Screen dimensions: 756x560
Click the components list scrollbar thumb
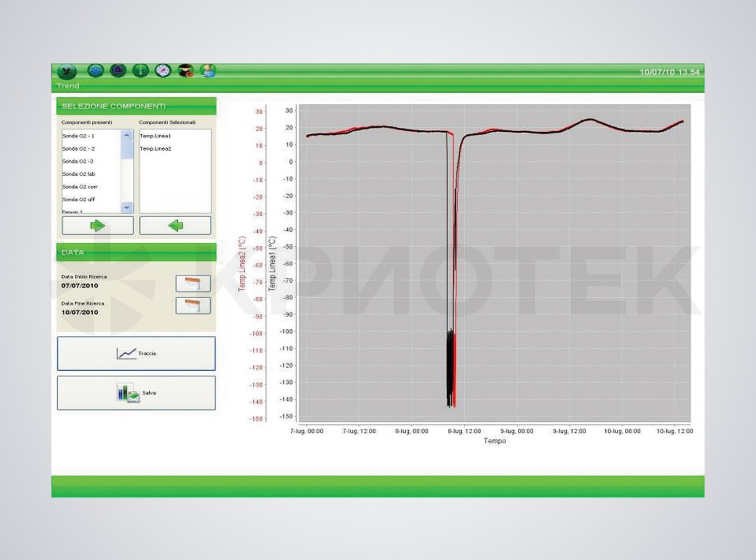coord(126,149)
